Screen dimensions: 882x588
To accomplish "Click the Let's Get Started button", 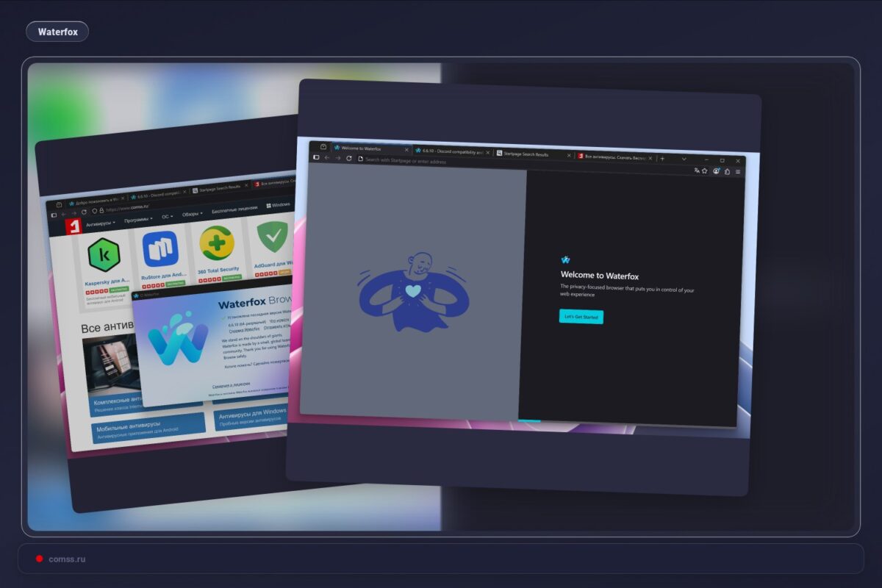I will pyautogui.click(x=581, y=317).
